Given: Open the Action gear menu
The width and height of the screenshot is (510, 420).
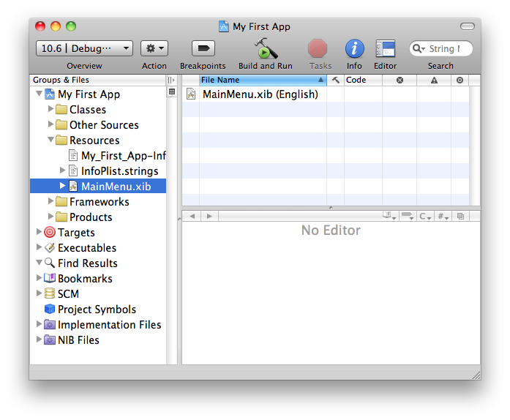Looking at the screenshot, I should pos(154,48).
